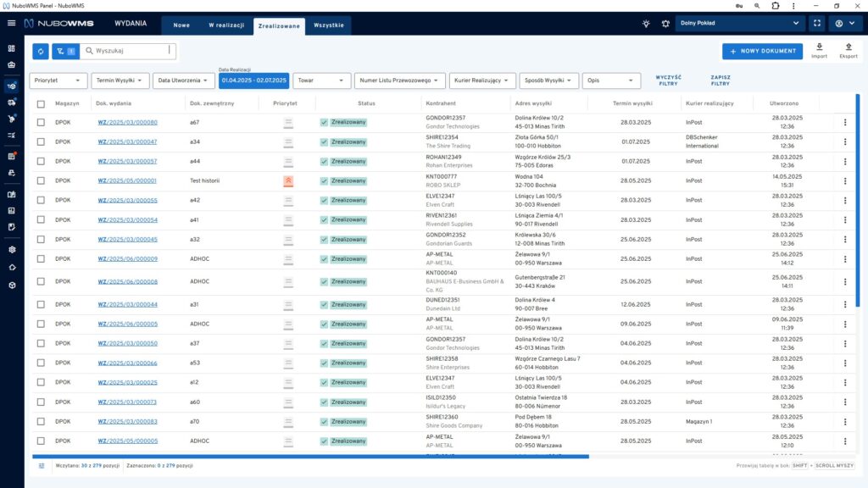Screen dimensions: 868x488
Task: Open the hamburger menu in the header
Action: pos(11,24)
